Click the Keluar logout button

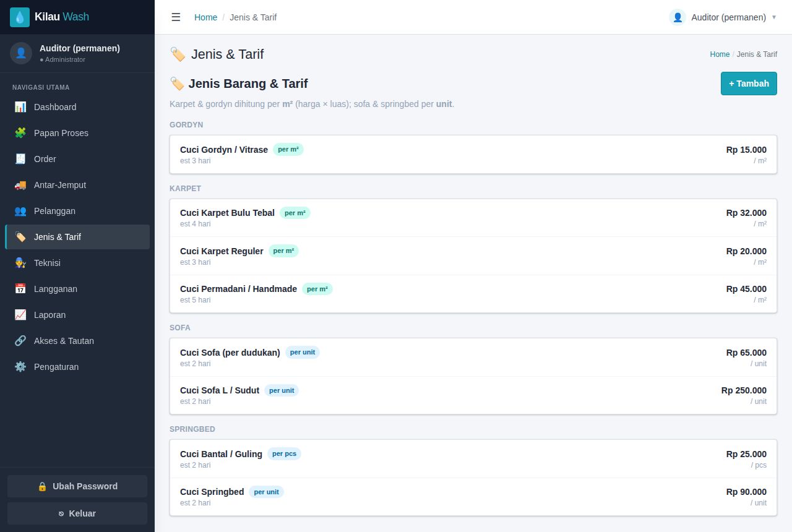[x=77, y=513]
